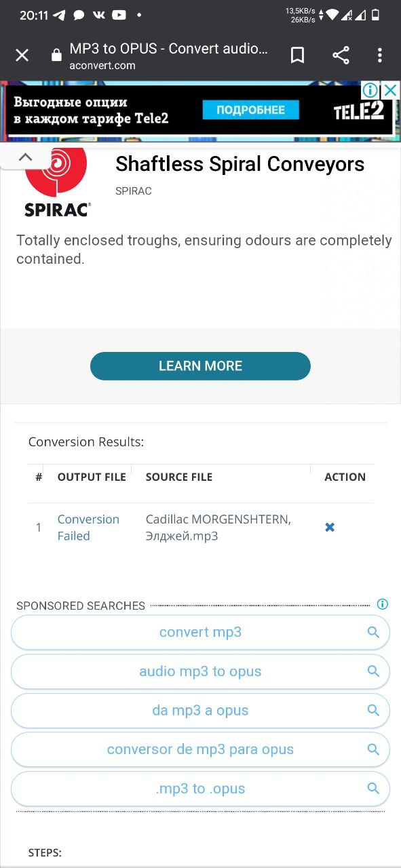Open the three-dot browser menu
401x868 pixels.
tap(380, 56)
